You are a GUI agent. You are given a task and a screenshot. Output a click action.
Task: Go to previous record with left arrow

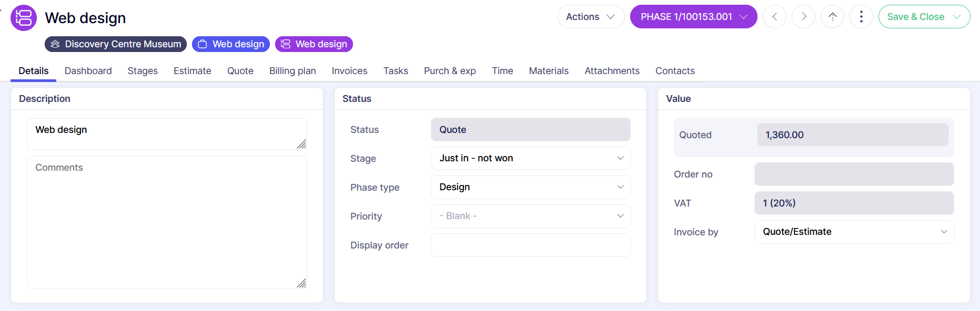(x=774, y=17)
